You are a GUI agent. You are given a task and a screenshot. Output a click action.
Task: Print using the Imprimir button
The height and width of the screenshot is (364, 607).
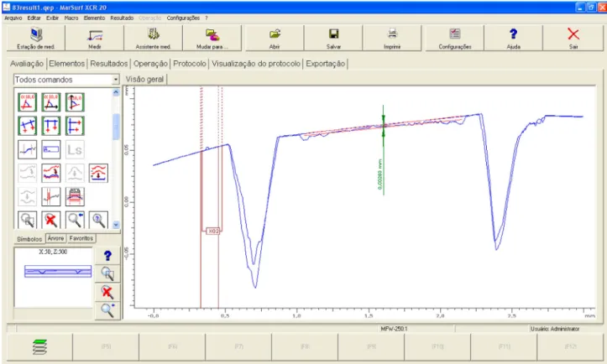(x=392, y=38)
